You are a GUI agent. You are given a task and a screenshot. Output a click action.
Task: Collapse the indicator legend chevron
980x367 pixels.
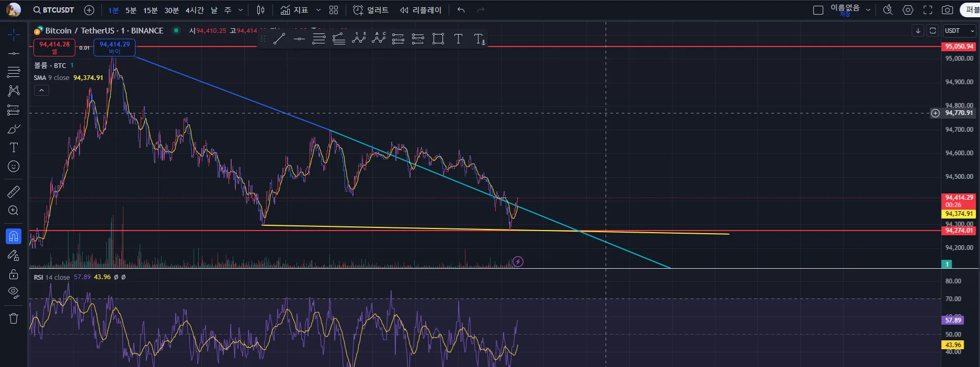click(41, 90)
